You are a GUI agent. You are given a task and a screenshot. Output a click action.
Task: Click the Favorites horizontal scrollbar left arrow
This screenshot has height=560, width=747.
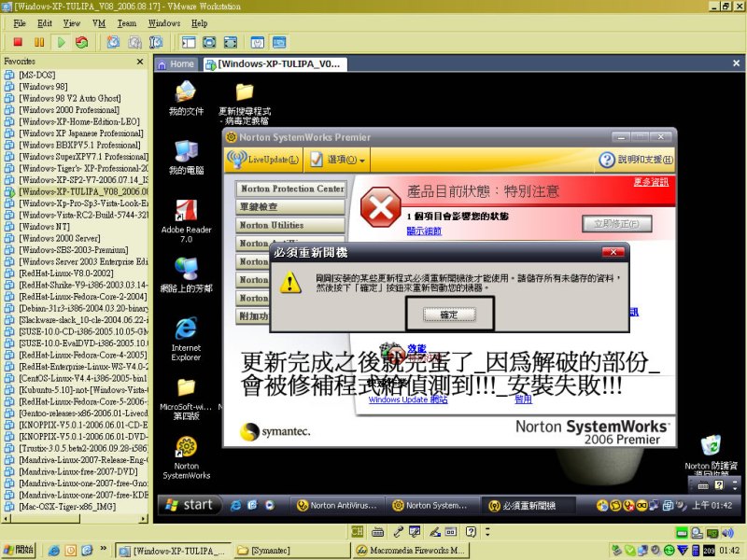(7, 519)
